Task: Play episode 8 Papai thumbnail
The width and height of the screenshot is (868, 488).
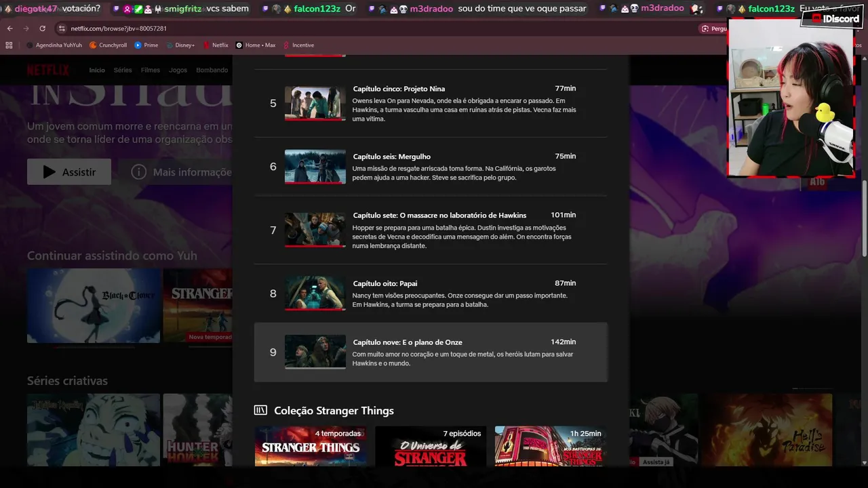Action: tap(315, 293)
